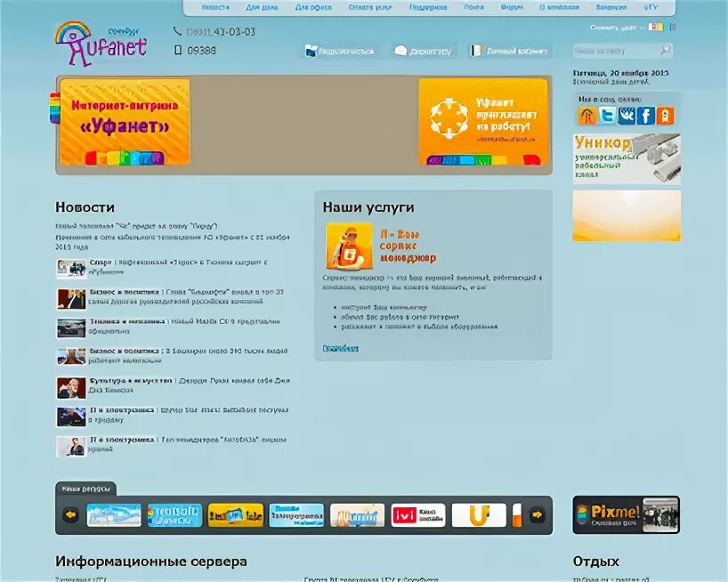
Task: Open the VK social icon
Action: point(627,116)
